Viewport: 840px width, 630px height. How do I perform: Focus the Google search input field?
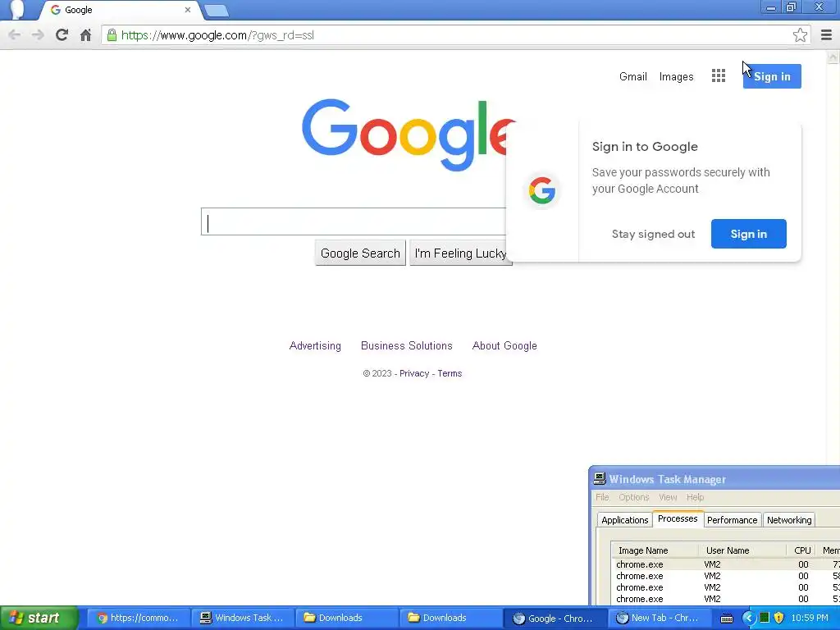pos(354,221)
